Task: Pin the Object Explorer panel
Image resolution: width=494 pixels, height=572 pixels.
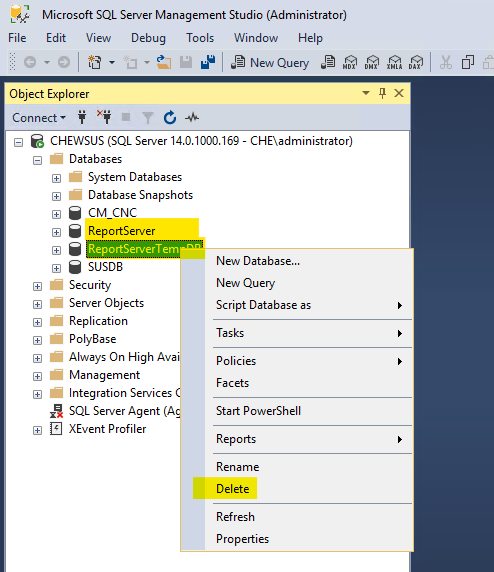Action: pos(382,93)
